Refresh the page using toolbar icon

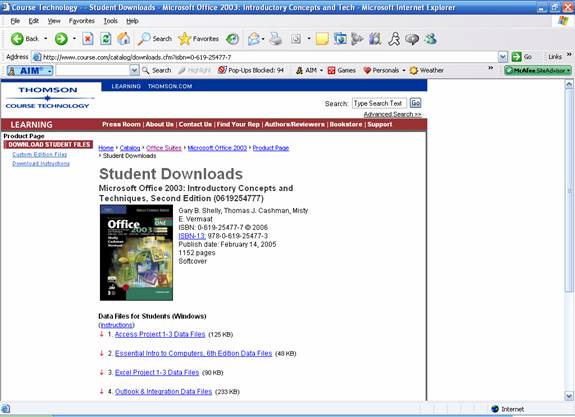106,39
